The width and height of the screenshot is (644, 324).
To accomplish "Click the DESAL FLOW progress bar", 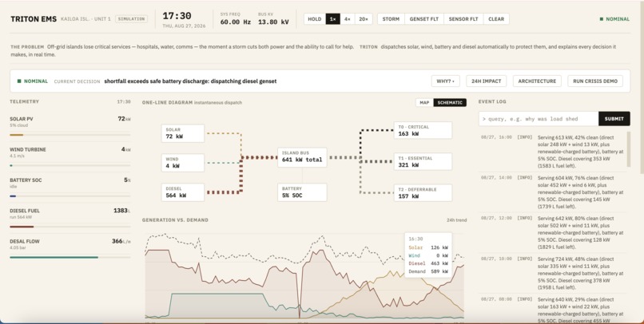I will tap(70, 257).
